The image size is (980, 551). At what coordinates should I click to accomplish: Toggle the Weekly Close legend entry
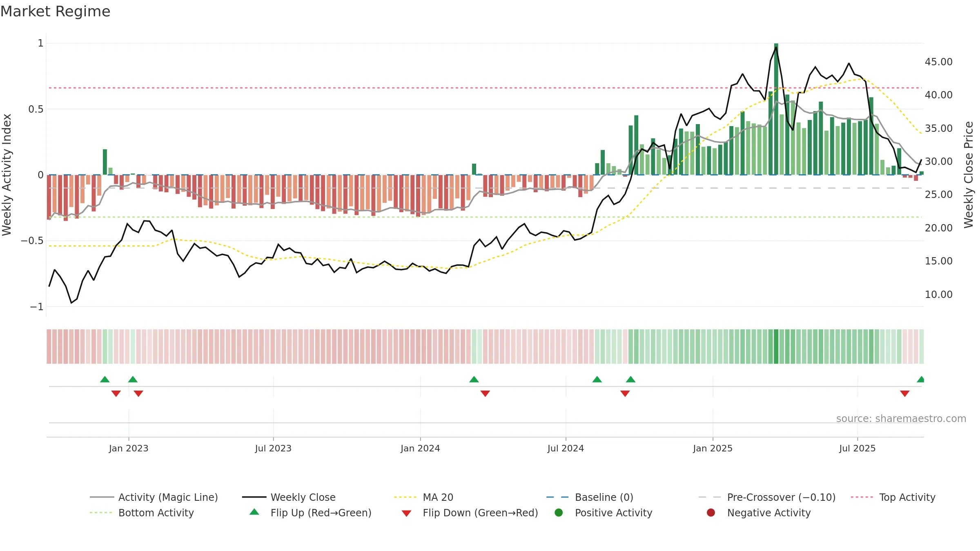(289, 497)
